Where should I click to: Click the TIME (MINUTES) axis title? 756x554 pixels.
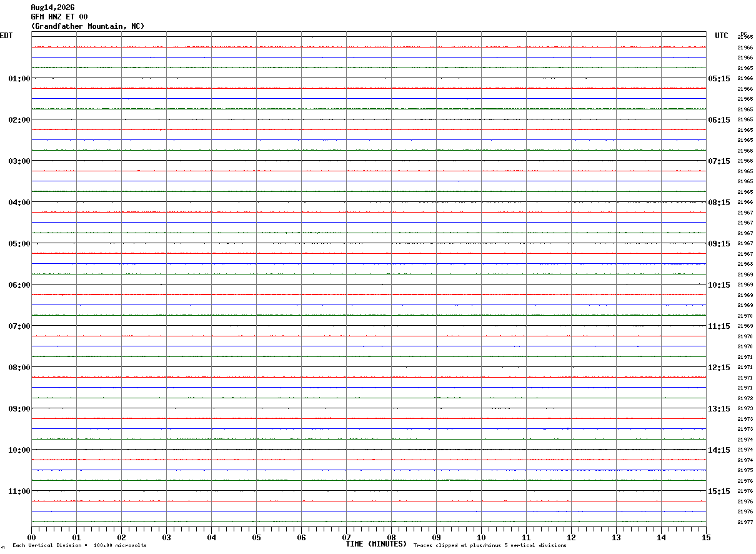click(x=376, y=544)
